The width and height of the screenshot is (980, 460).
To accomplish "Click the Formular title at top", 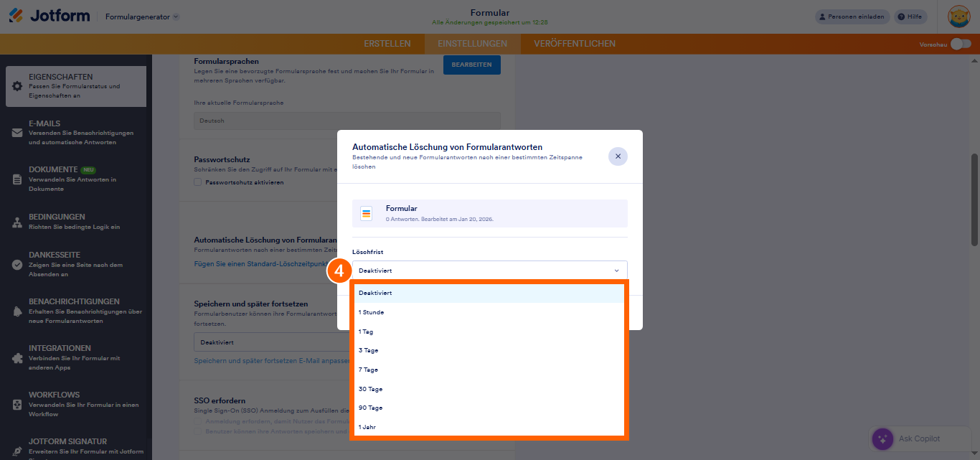I will pyautogui.click(x=490, y=13).
